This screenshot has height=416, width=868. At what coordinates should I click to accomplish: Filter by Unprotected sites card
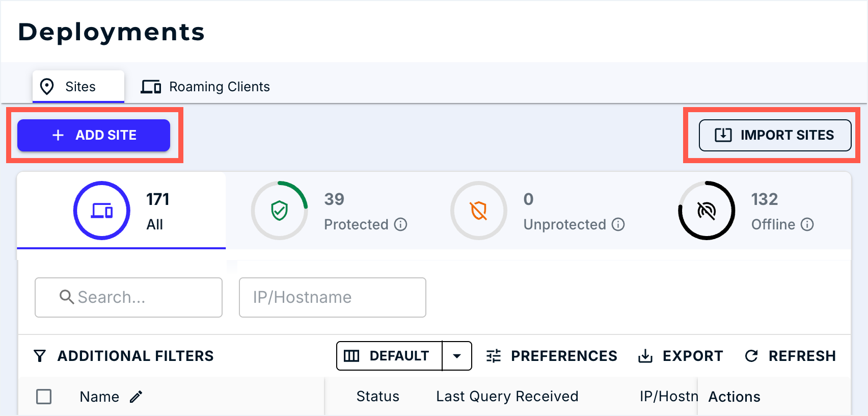[x=538, y=211]
